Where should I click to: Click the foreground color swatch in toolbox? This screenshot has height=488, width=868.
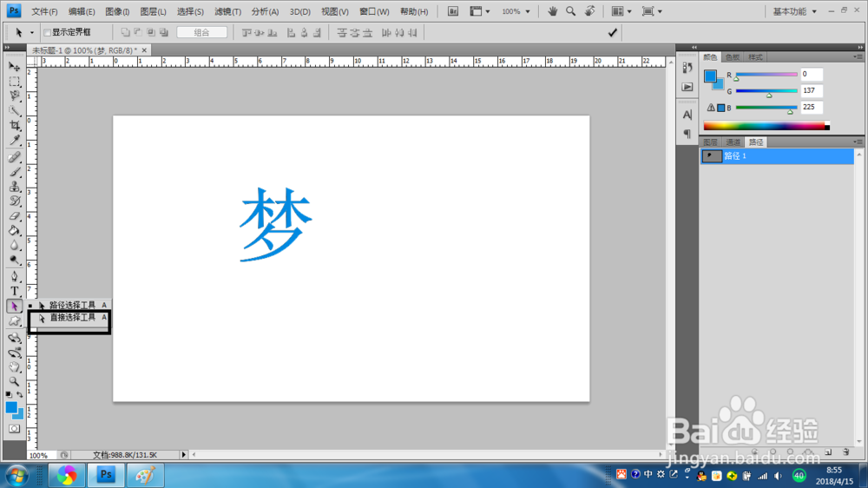pyautogui.click(x=11, y=408)
